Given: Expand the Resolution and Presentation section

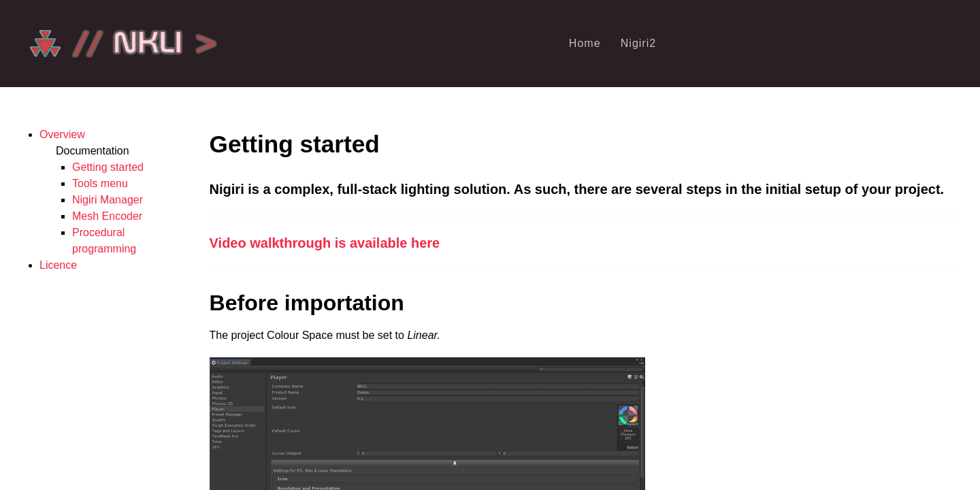Looking at the screenshot, I should click(309, 488).
